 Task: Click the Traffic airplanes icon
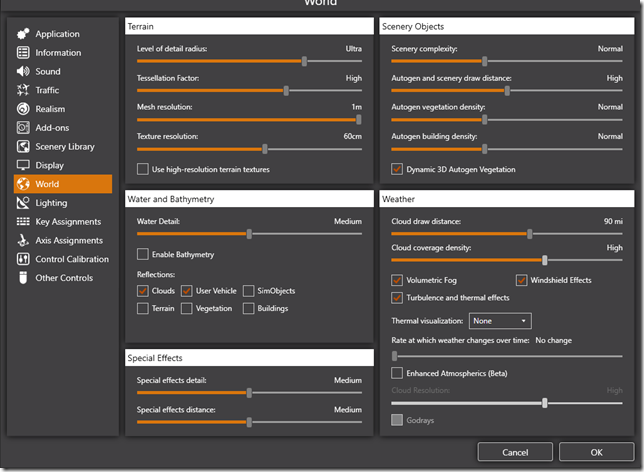click(x=23, y=90)
